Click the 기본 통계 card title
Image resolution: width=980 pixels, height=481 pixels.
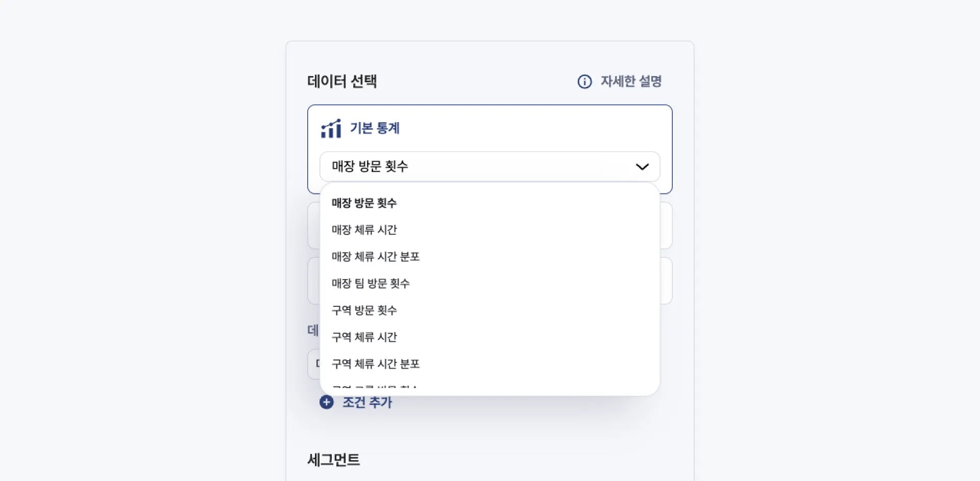coord(375,129)
